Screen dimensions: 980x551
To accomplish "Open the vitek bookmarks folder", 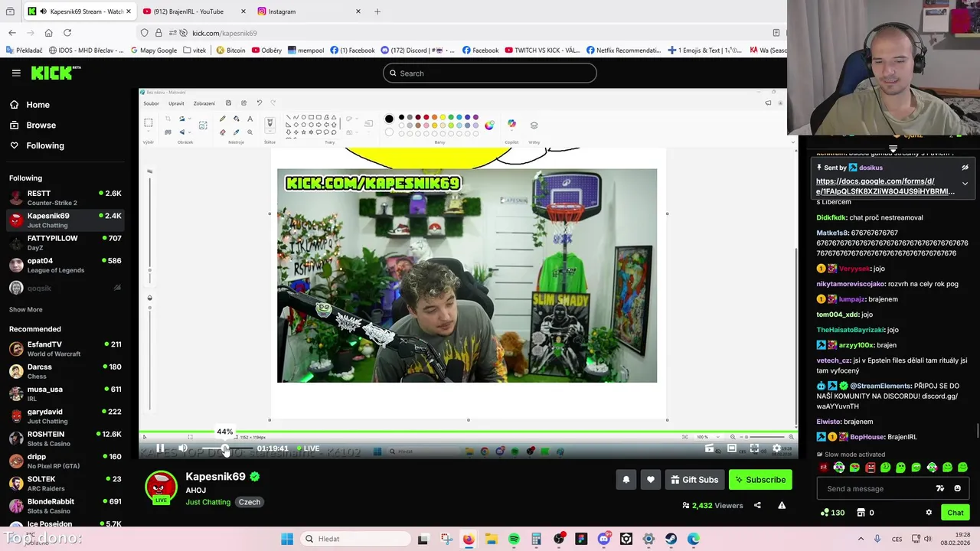I will point(194,51).
